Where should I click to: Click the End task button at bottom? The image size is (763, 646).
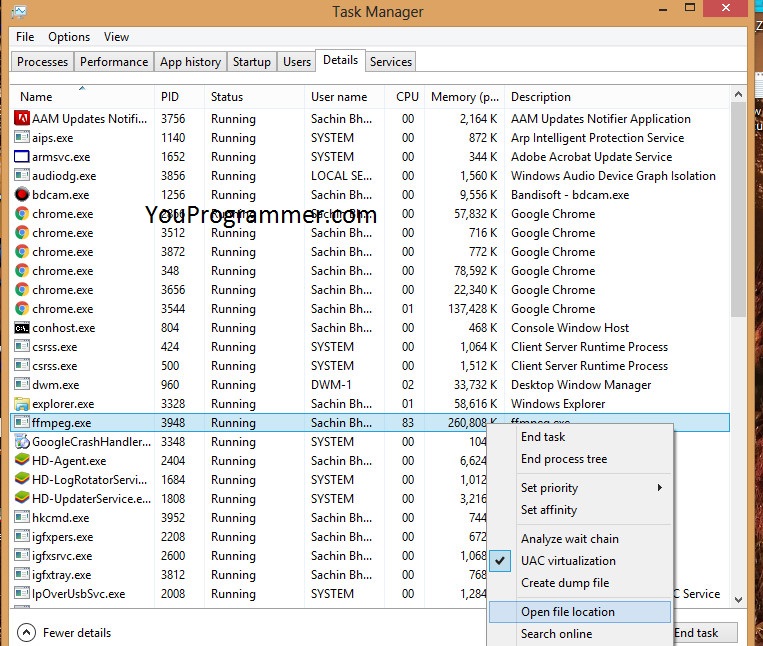point(705,632)
